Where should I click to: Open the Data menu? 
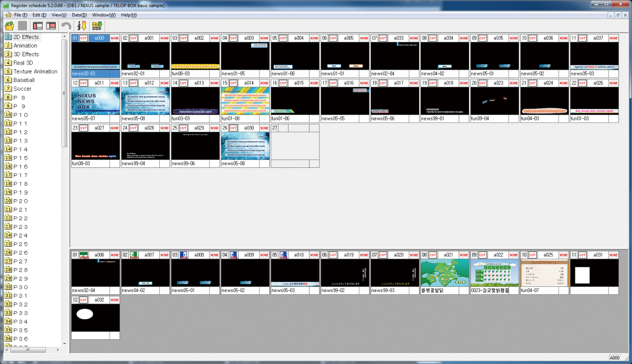tap(79, 15)
